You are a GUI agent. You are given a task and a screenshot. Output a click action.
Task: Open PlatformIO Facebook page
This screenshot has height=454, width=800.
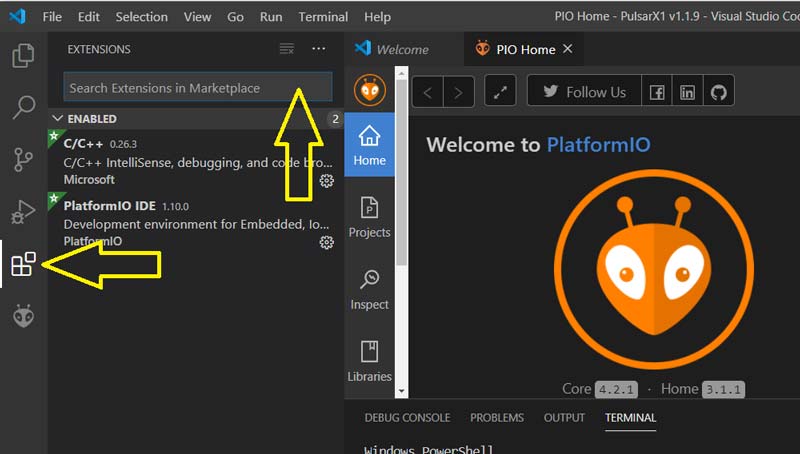(x=657, y=92)
